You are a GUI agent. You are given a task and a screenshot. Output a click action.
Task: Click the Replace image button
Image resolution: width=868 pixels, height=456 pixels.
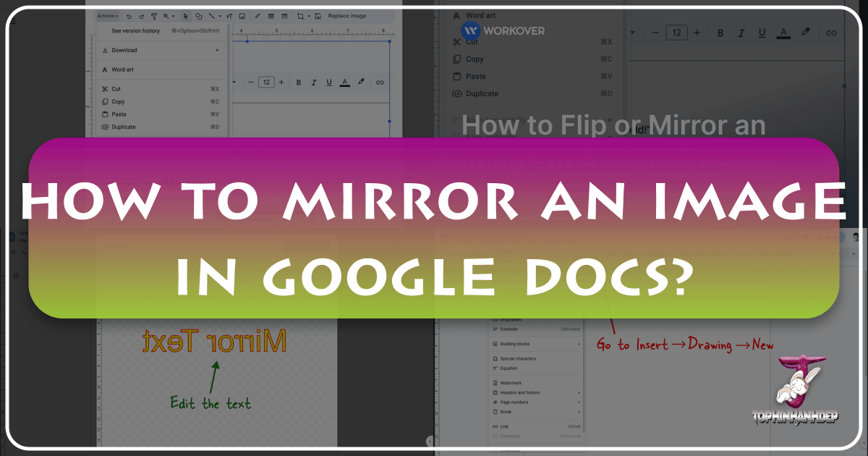pyautogui.click(x=346, y=16)
